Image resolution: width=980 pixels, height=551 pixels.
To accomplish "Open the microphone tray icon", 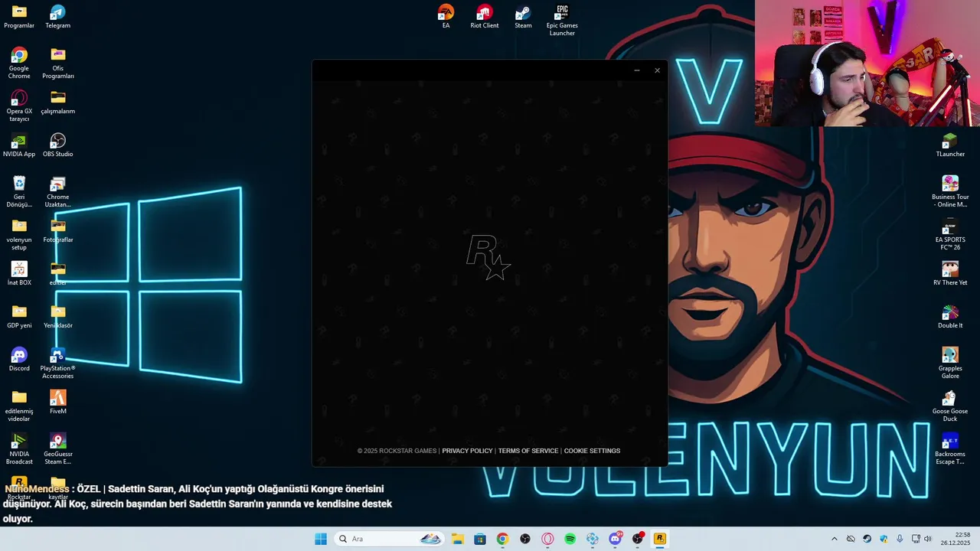I will pos(900,539).
